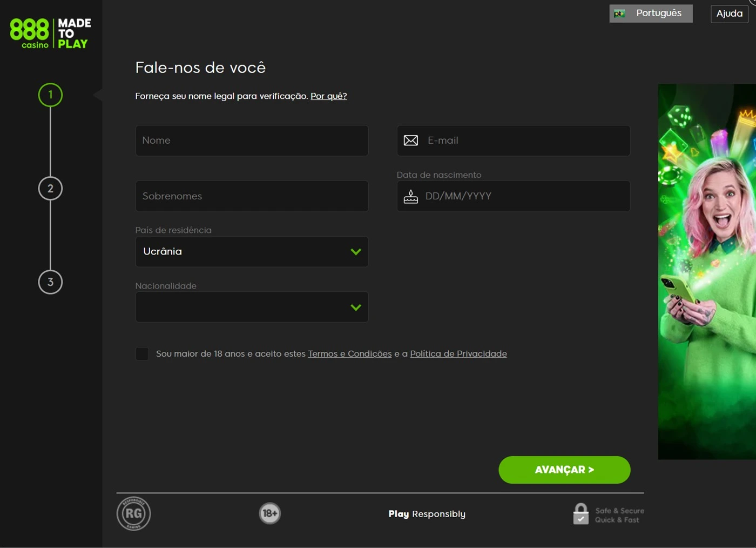Click the envelope icon in the E-mail field
The height and width of the screenshot is (548, 756).
coord(411,141)
